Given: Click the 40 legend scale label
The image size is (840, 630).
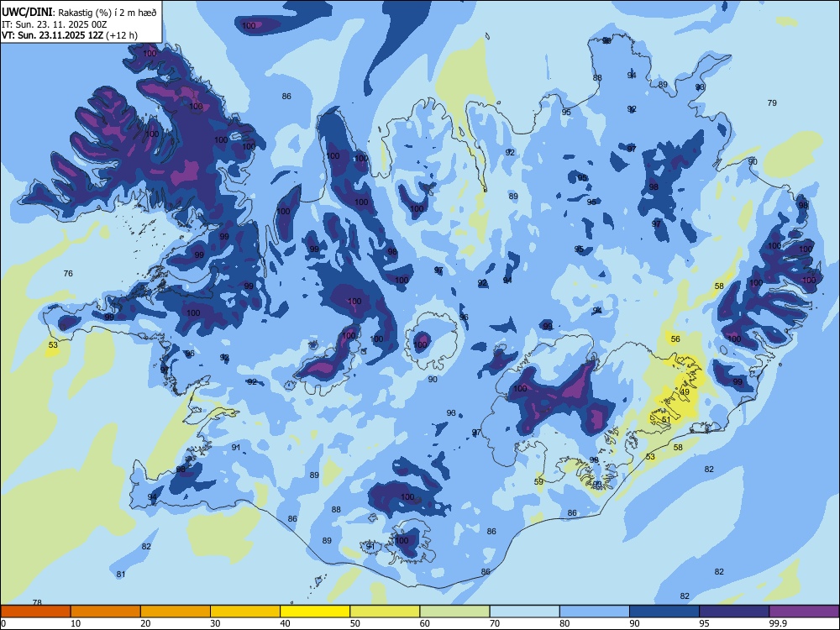Looking at the screenshot, I should point(286,623).
